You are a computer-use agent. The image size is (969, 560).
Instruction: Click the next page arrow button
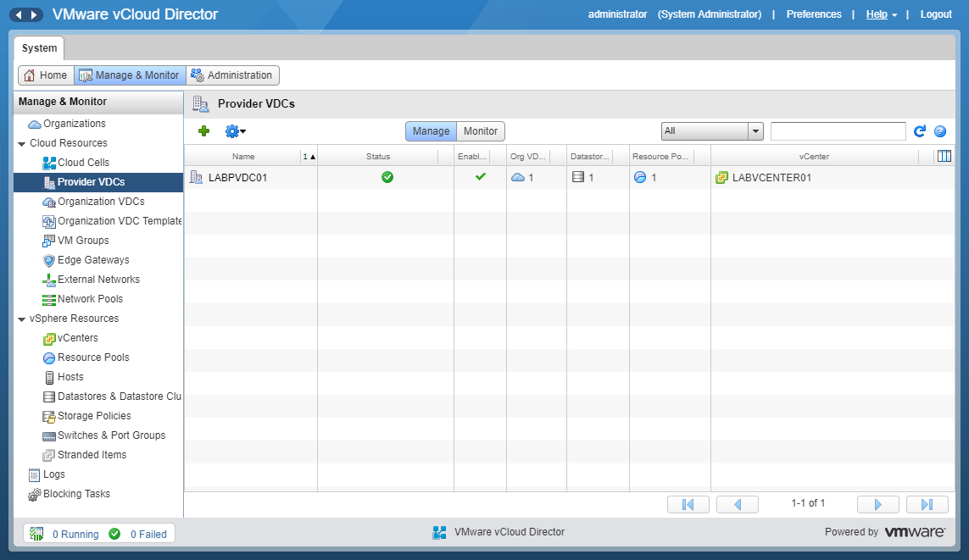(x=877, y=504)
